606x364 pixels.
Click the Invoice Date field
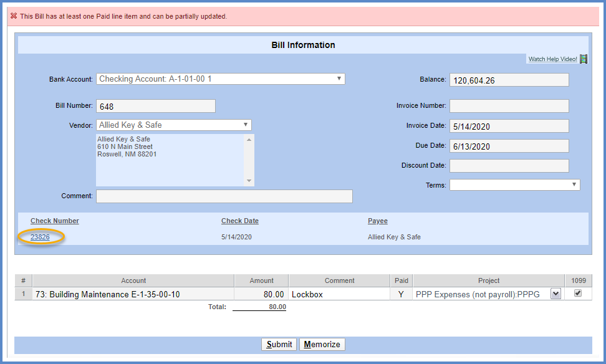coord(509,126)
